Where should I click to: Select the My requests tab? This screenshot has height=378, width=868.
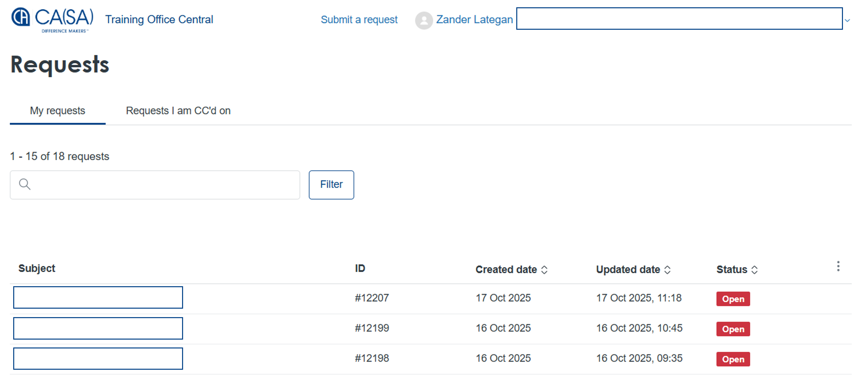point(57,110)
